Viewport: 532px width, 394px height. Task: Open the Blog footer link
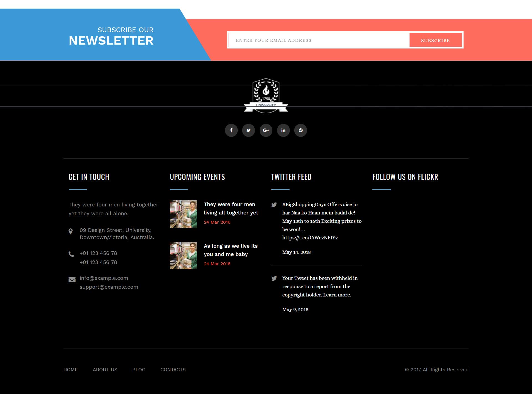pyautogui.click(x=139, y=370)
